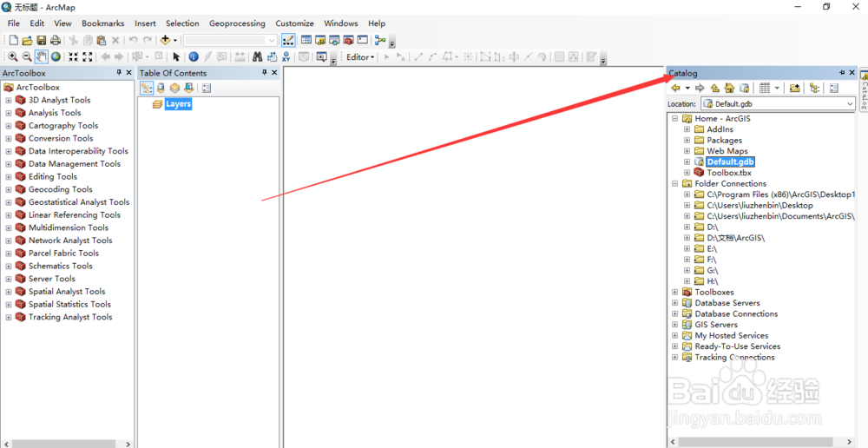Image resolution: width=868 pixels, height=448 pixels.
Task: Open the Find Route tool
Action: [x=272, y=56]
